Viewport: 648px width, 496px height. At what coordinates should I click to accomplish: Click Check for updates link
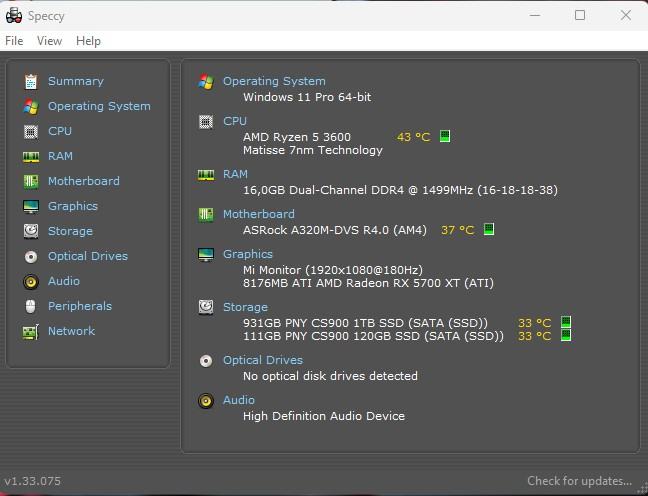pos(579,481)
